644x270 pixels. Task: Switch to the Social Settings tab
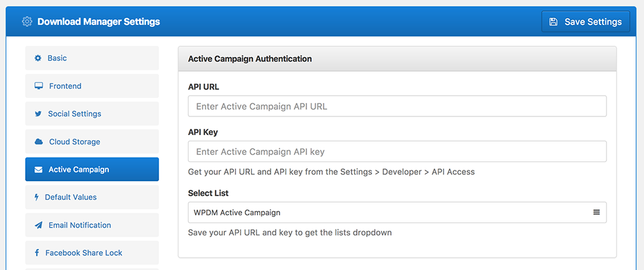click(x=92, y=114)
